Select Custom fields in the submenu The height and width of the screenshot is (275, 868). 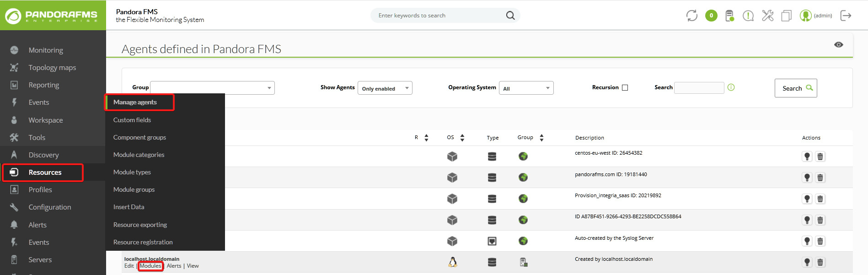tap(132, 120)
